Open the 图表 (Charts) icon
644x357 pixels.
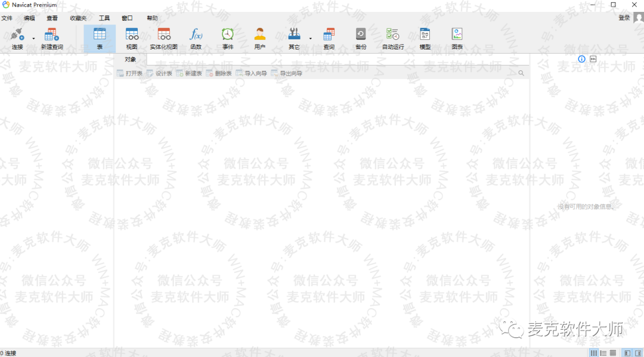[x=457, y=39]
